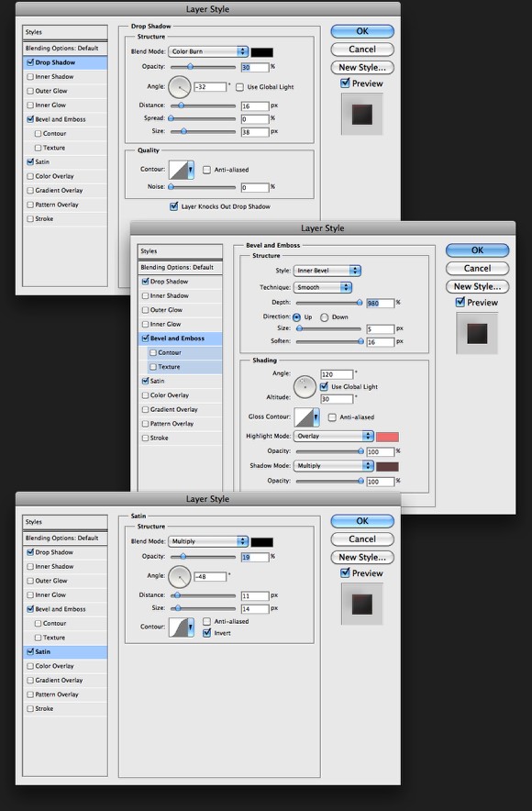
Task: Select Color Overlay in Satin dialog list
Action: (x=65, y=666)
